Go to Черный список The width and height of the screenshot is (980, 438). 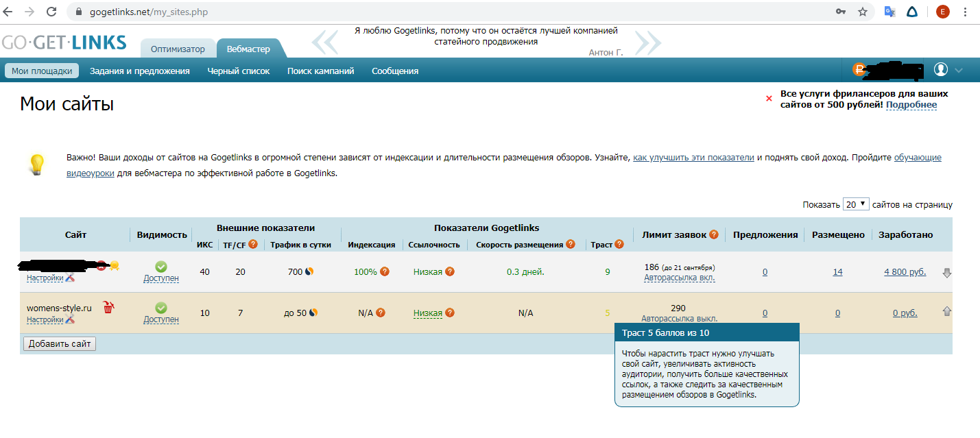coord(239,71)
